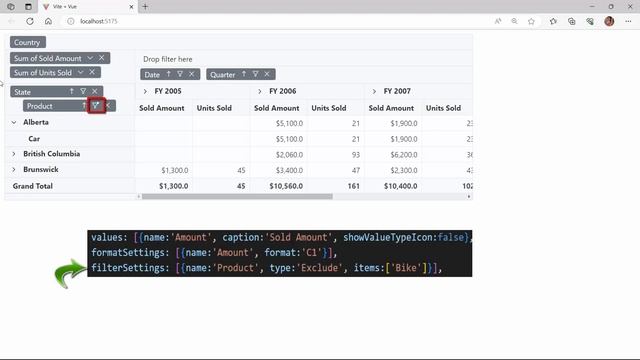Image resolution: width=640 pixels, height=360 pixels.
Task: Open the browser profile avatar
Action: tap(609, 21)
